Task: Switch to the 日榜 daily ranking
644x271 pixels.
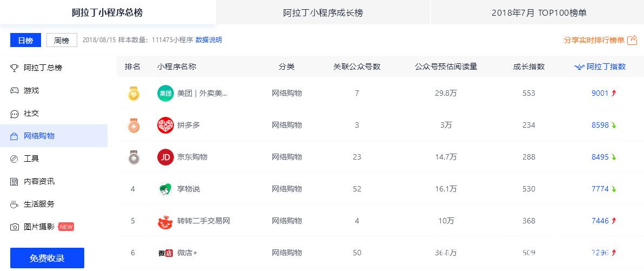Action: coord(25,41)
